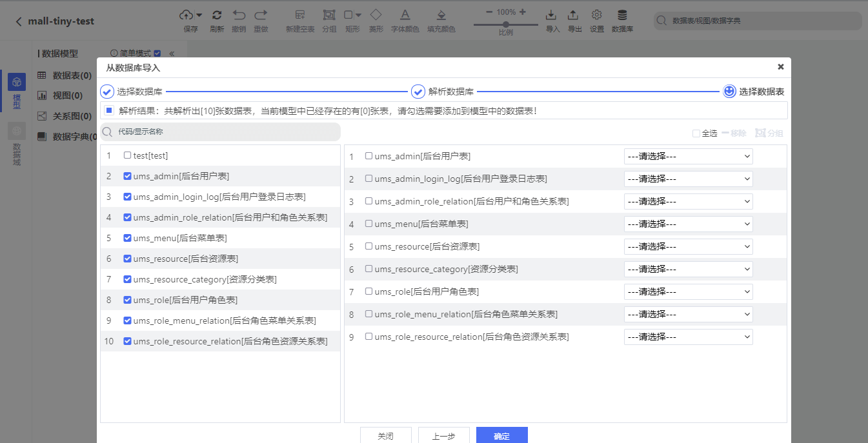This screenshot has width=868, height=443.
Task: Click the Fill color (填充颜色) icon
Action: pyautogui.click(x=441, y=15)
